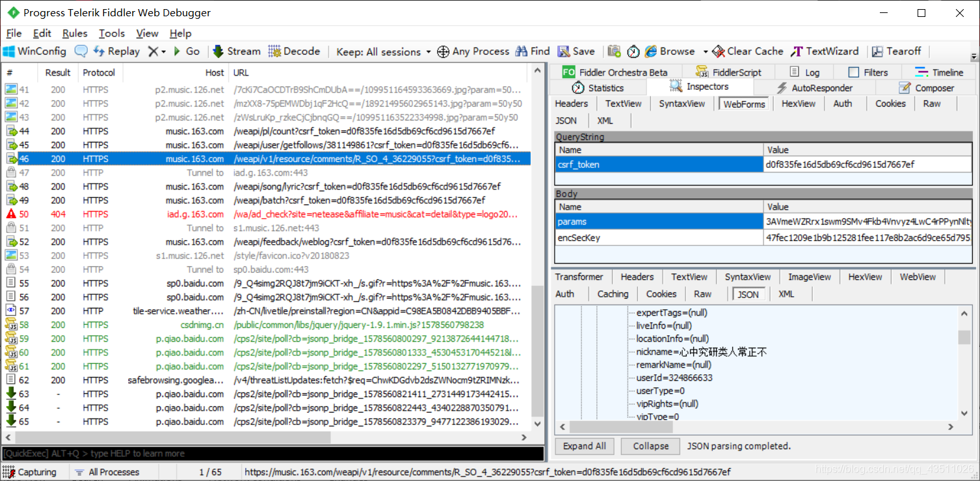
Task: Toggle Capturing in the status bar
Action: pos(30,472)
